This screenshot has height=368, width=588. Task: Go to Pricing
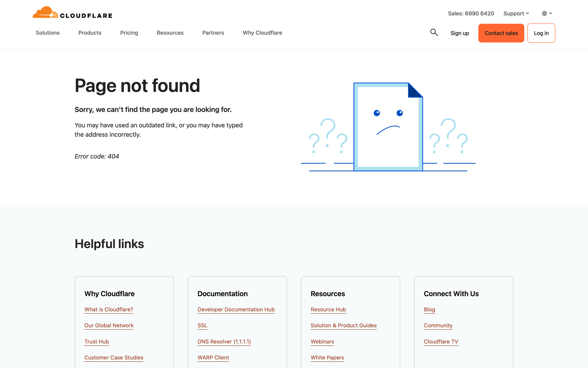129,33
